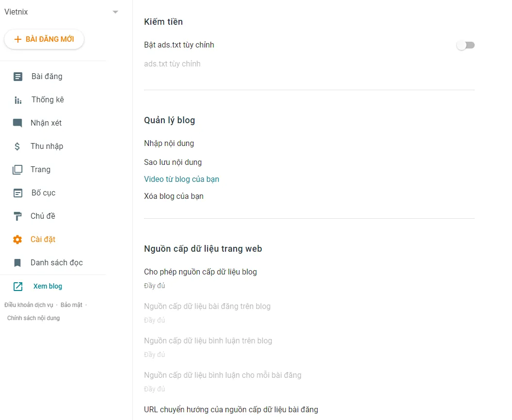Choose Sao lưu nội dung option
This screenshot has width=512, height=420.
[x=173, y=162]
